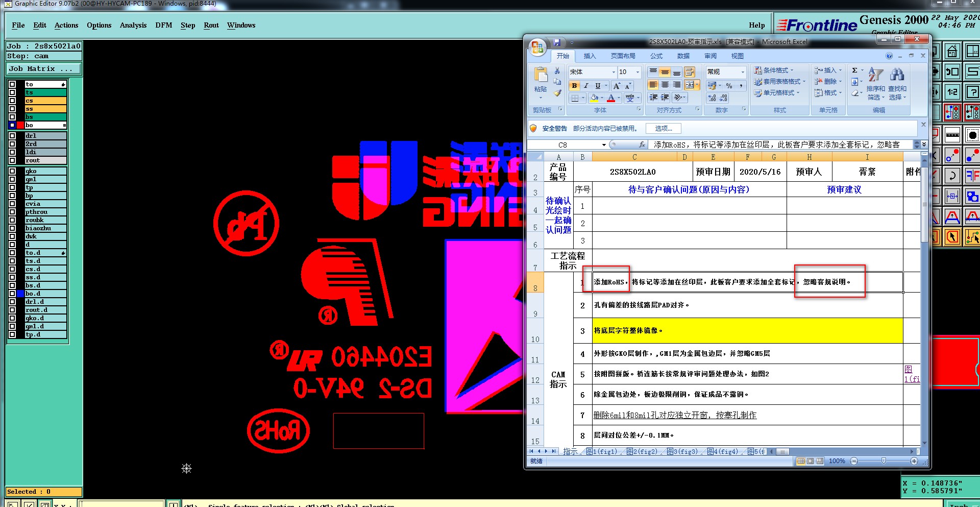Image resolution: width=980 pixels, height=507 pixels.
Task: Open the font size dropdown
Action: click(x=638, y=72)
